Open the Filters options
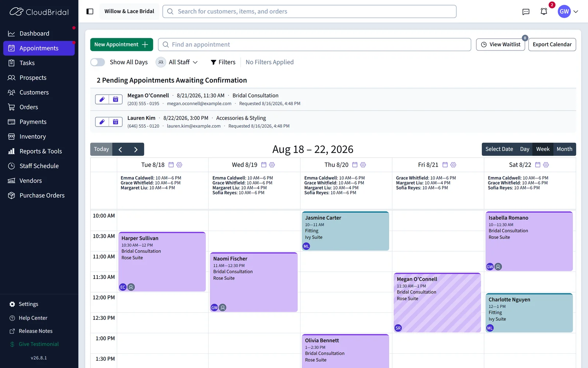This screenshot has height=368, width=588. 223,62
